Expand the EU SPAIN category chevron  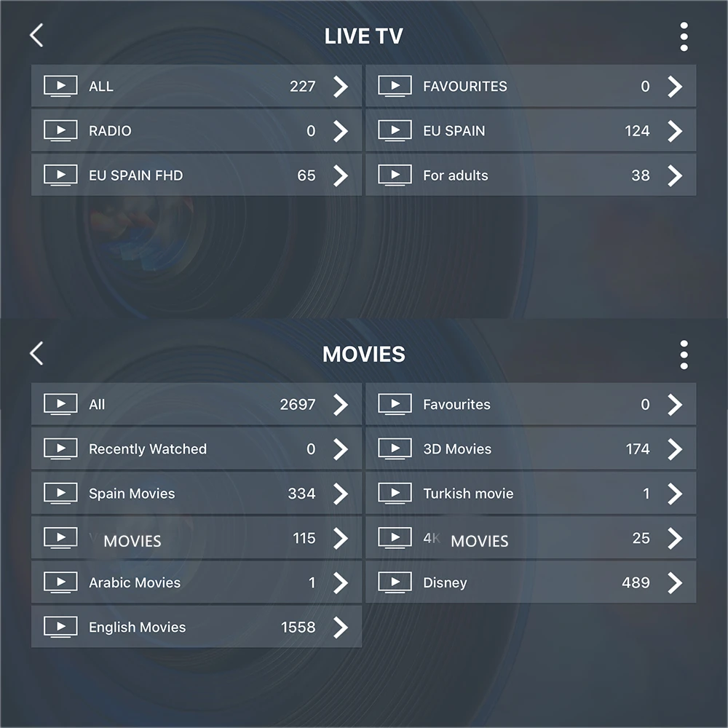[x=675, y=131]
